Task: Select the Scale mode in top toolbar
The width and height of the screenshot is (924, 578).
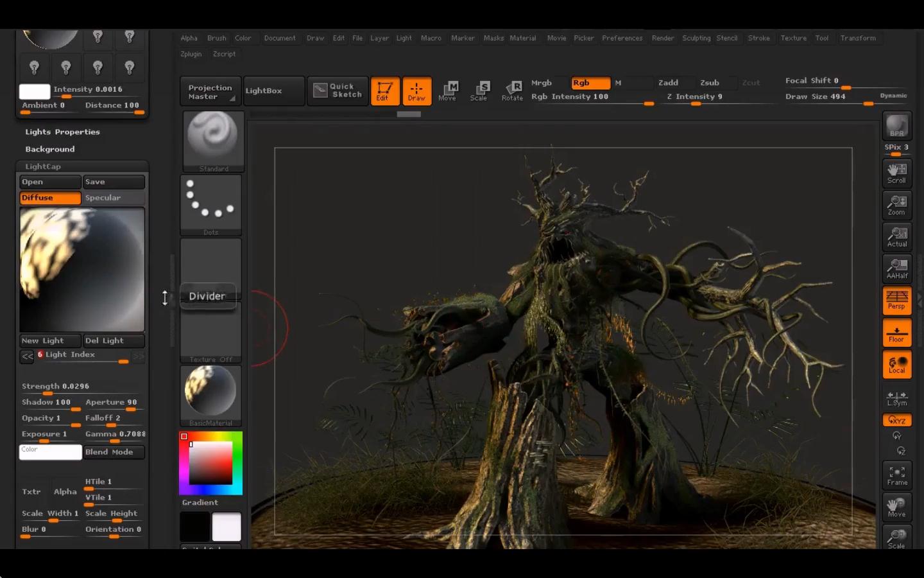Action: (x=479, y=91)
